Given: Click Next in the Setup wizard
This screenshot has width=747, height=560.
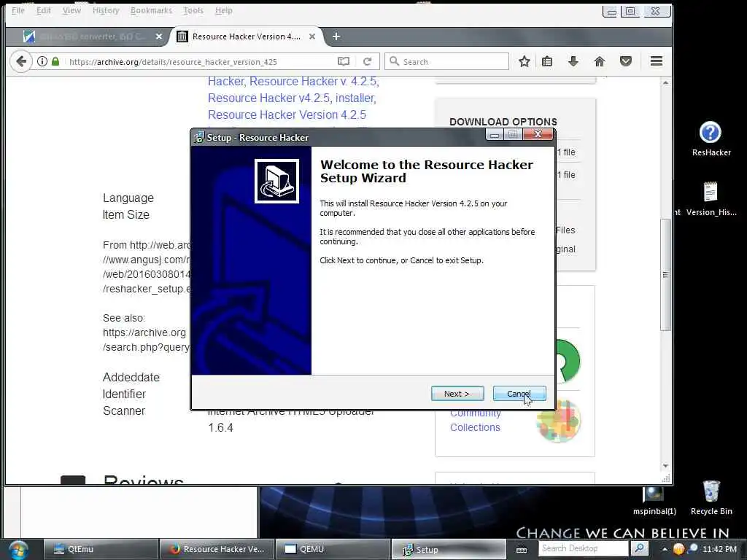Looking at the screenshot, I should [x=457, y=393].
